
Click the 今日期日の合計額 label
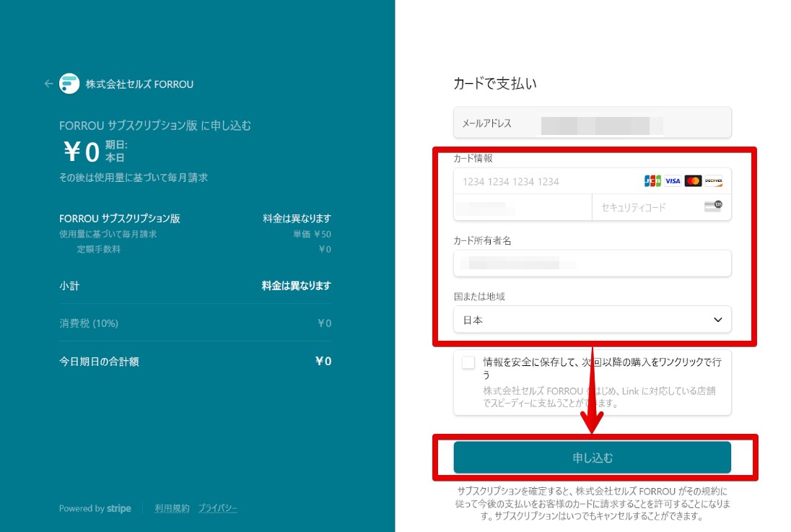(x=99, y=362)
